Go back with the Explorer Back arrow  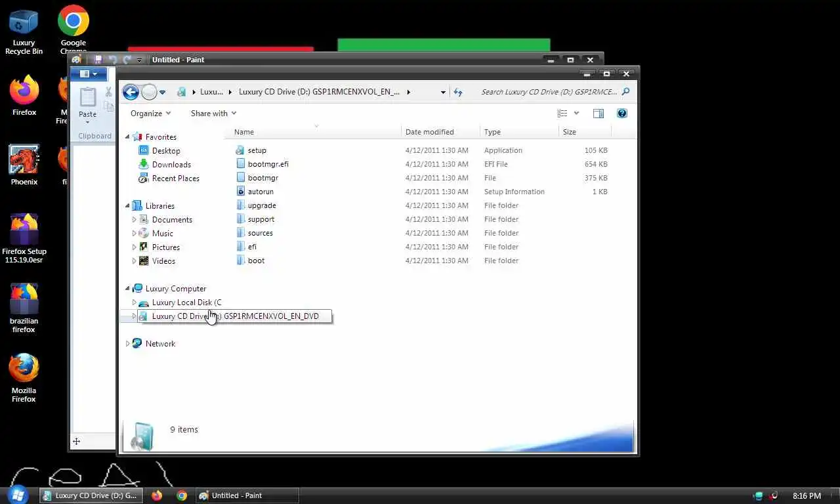[131, 92]
